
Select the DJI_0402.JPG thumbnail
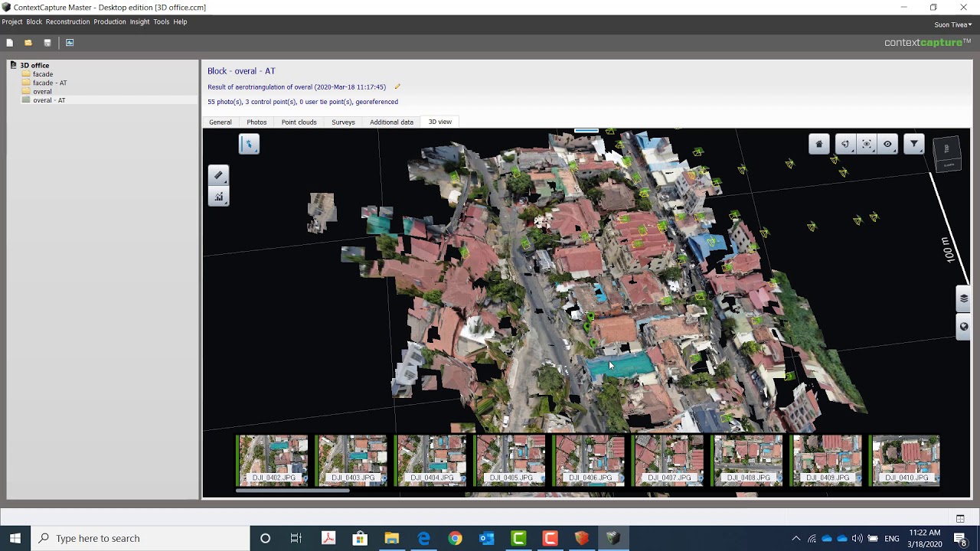pos(273,461)
